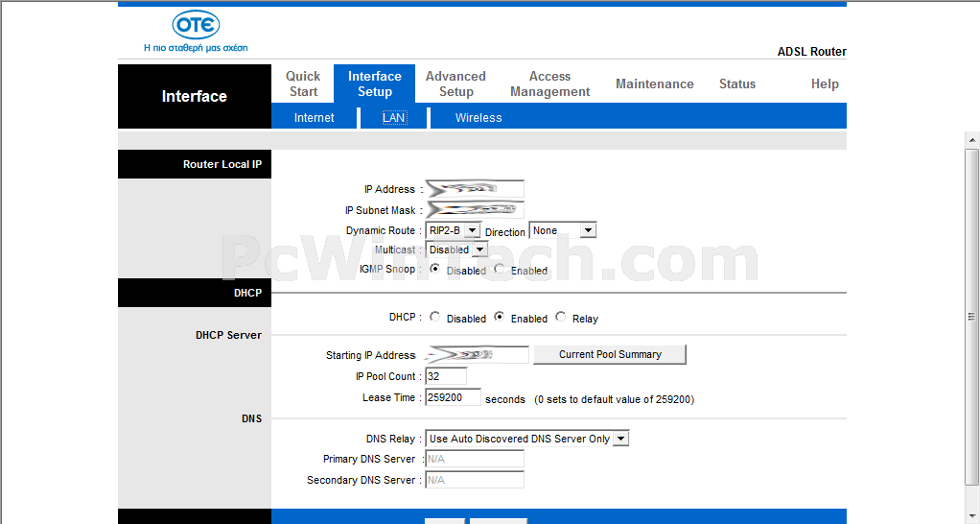The image size is (980, 524).
Task: Click the scrollbar down arrow
Action: (972, 516)
